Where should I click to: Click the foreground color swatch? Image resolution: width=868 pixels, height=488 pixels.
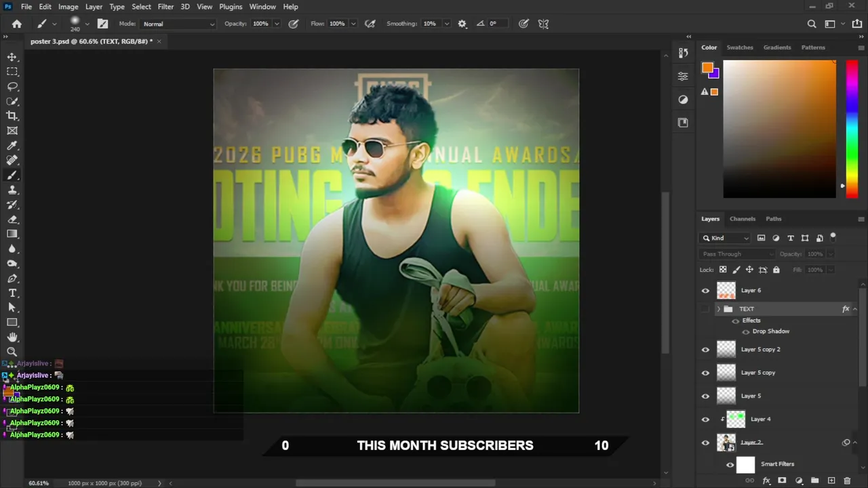(x=707, y=67)
